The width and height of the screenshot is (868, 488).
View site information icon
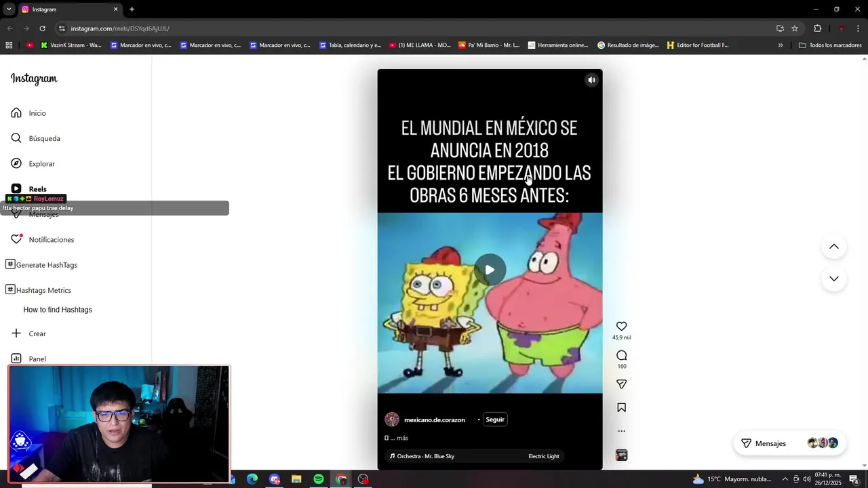click(x=62, y=28)
